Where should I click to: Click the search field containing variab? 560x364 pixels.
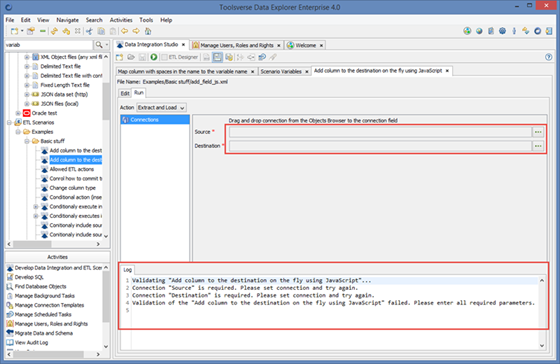(x=49, y=45)
